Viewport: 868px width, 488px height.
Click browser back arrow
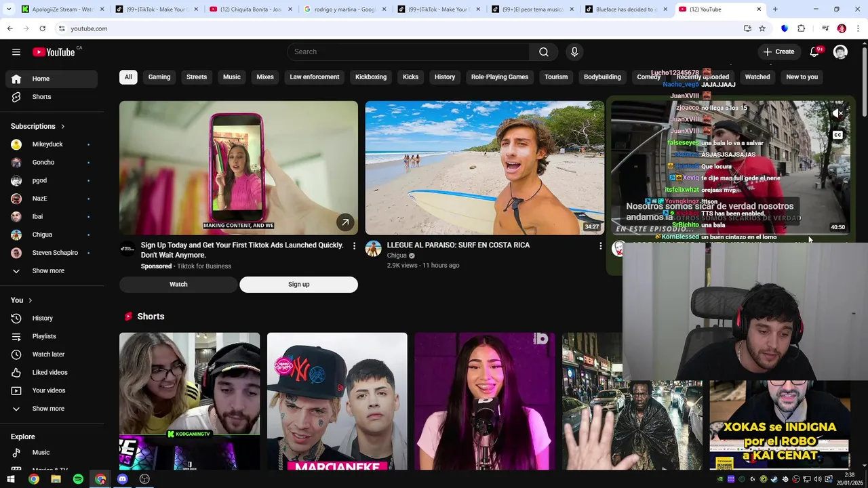pyautogui.click(x=10, y=28)
